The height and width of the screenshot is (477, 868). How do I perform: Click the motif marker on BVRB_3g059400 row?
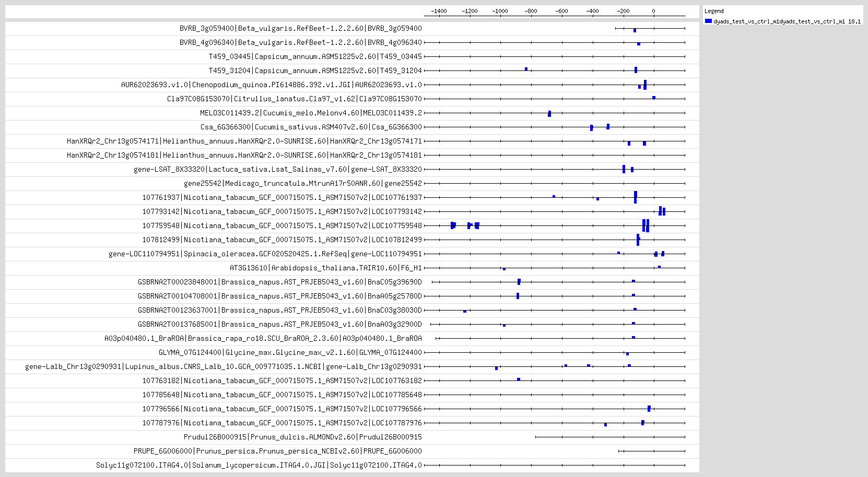point(635,30)
